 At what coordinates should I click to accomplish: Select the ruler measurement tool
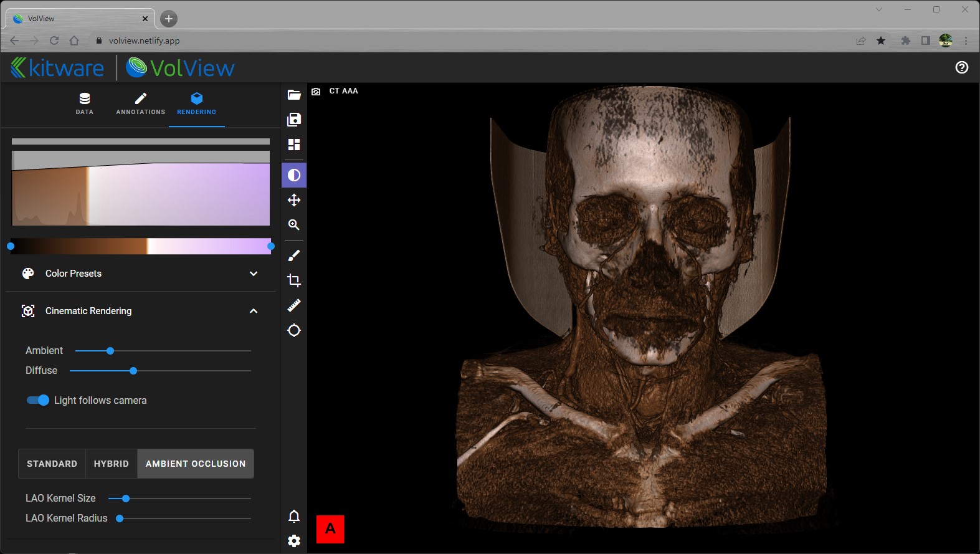point(294,305)
